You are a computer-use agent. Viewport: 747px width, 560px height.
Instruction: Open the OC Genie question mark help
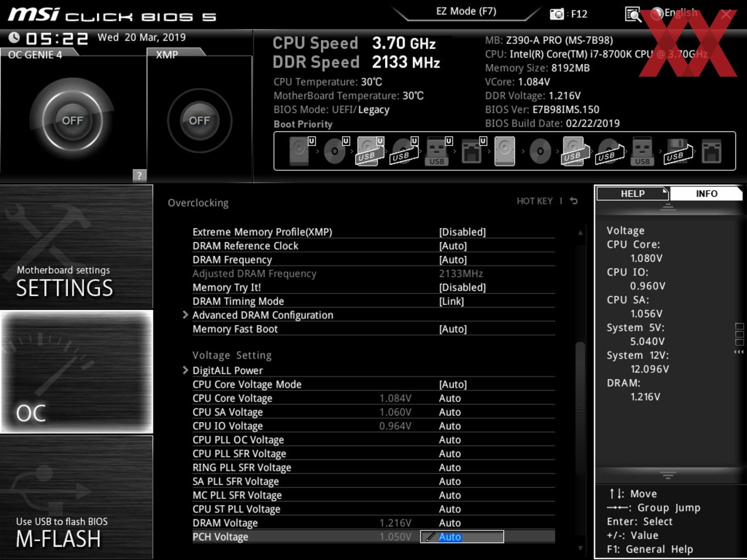coord(140,175)
